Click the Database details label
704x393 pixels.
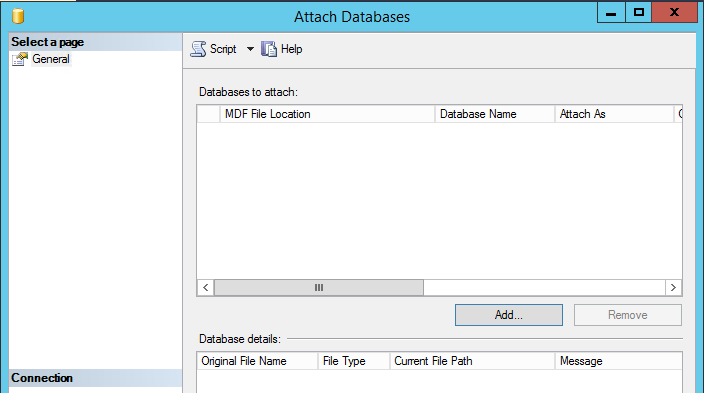tap(240, 339)
